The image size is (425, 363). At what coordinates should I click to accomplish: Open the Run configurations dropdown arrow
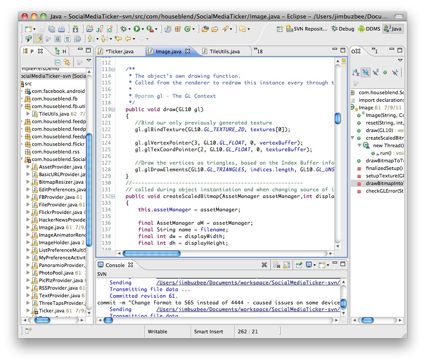click(143, 30)
